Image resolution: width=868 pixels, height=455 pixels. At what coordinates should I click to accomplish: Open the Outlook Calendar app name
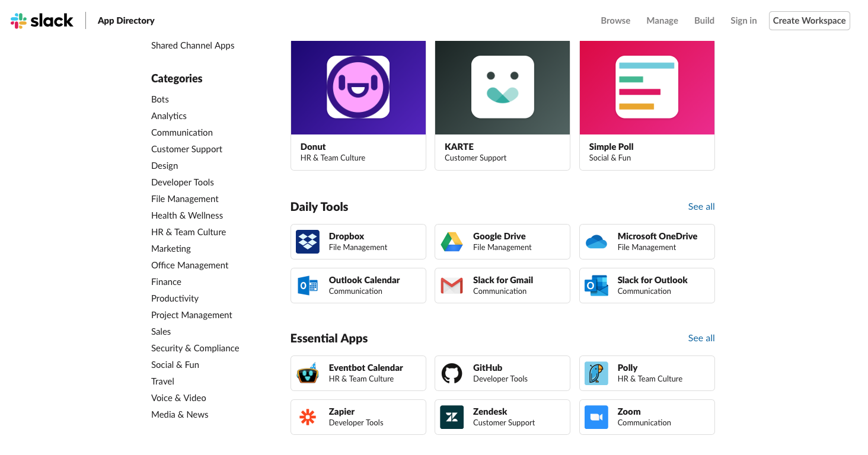(364, 280)
